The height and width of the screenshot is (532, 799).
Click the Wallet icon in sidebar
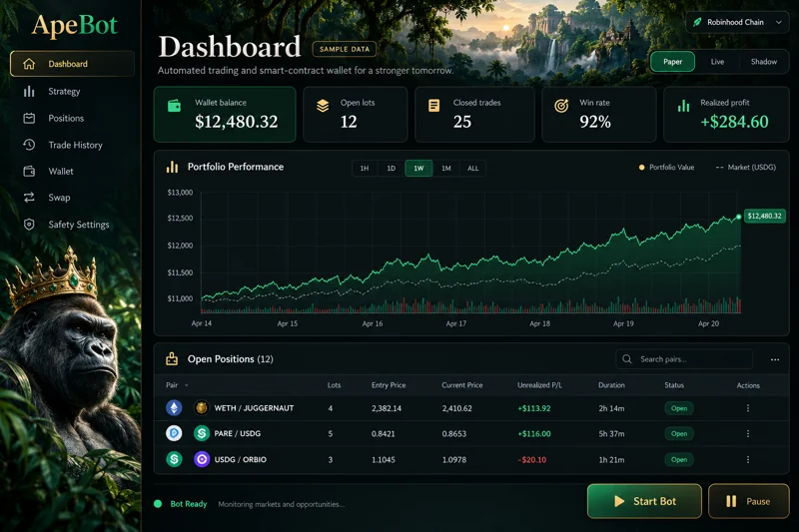click(x=29, y=171)
